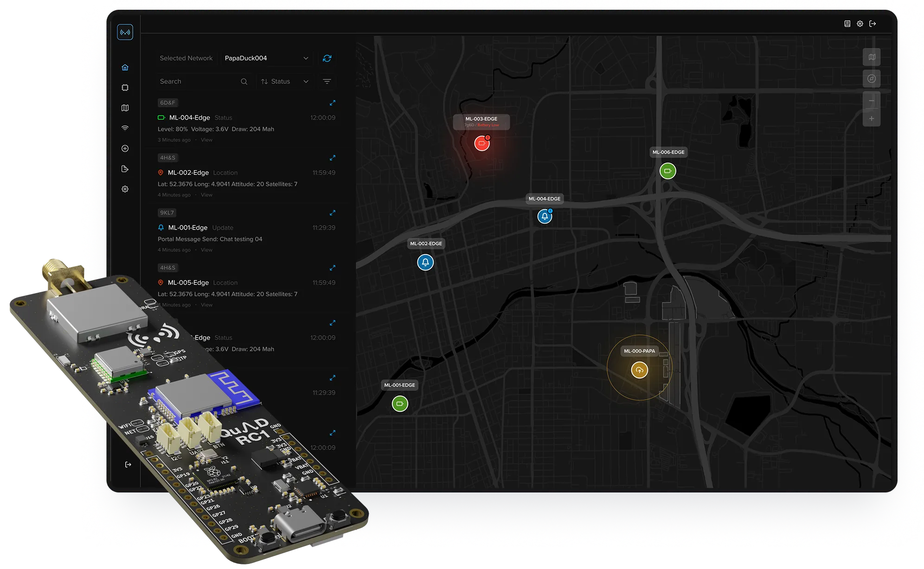Click the Search input field
The image size is (924, 569).
tap(197, 82)
